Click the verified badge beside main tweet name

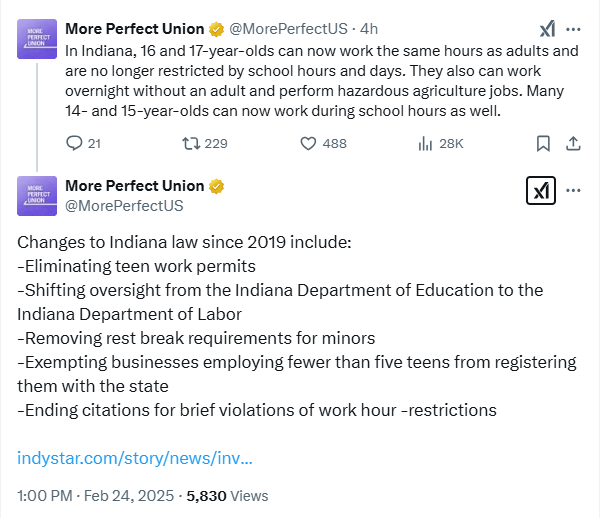point(217,186)
